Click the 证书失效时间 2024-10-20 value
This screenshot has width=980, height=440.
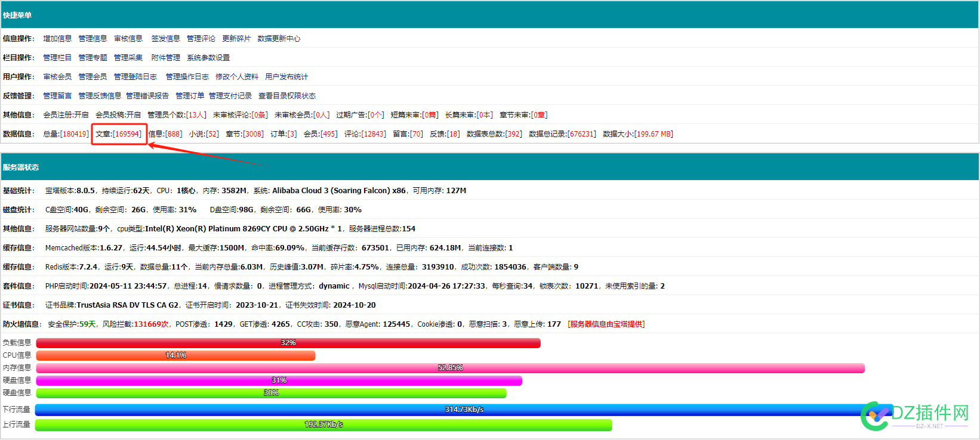tap(331, 305)
